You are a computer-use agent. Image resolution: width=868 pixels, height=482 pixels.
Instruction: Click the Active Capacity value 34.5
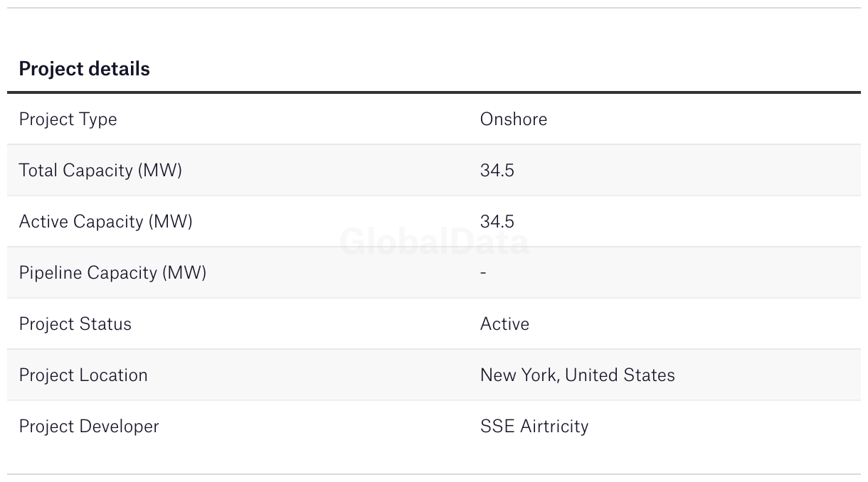[x=497, y=222]
